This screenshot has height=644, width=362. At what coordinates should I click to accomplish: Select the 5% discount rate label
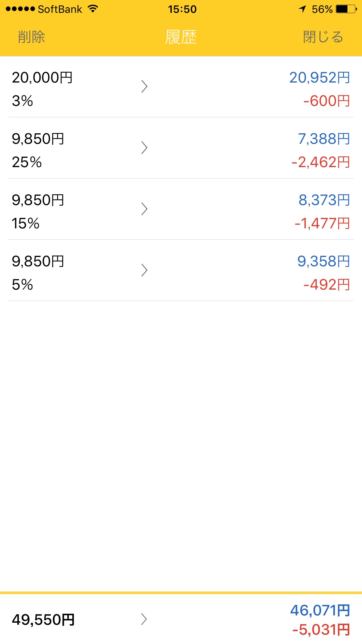22,285
